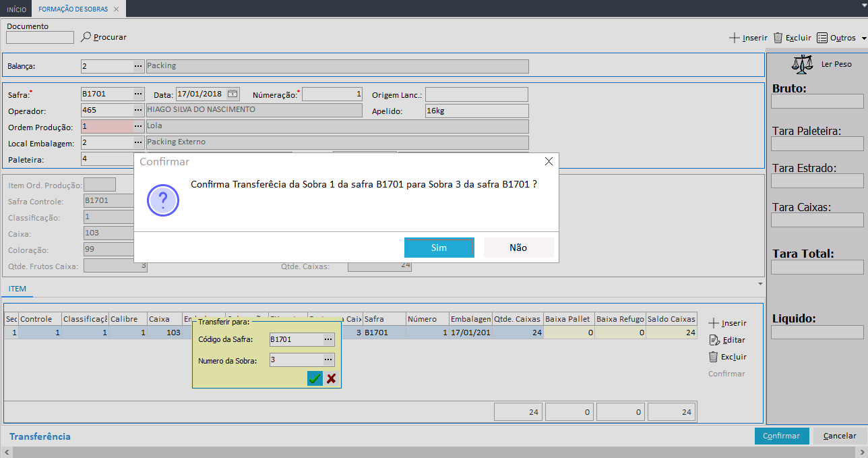
Task: Open Numero da Sobra lookup in Transferir popup
Action: (329, 360)
